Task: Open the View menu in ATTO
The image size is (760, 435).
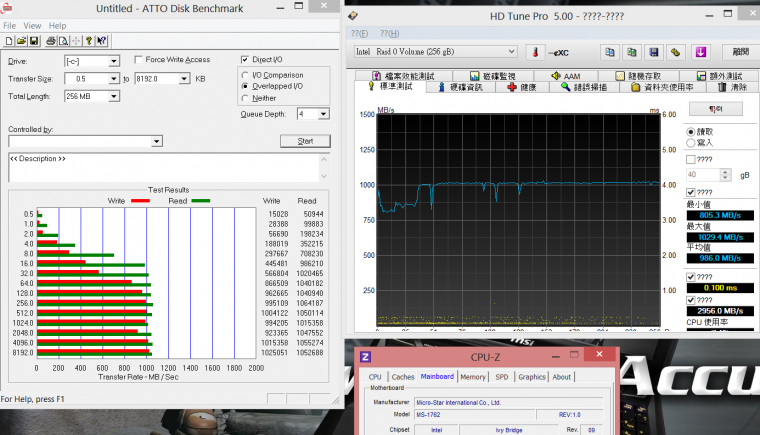Action: pos(32,25)
